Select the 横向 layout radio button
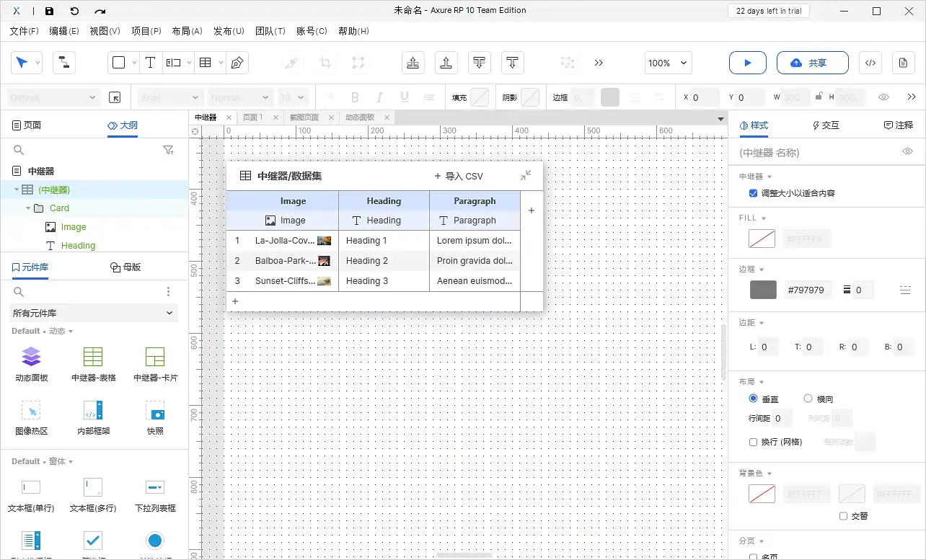The width and height of the screenshot is (926, 560). click(808, 399)
